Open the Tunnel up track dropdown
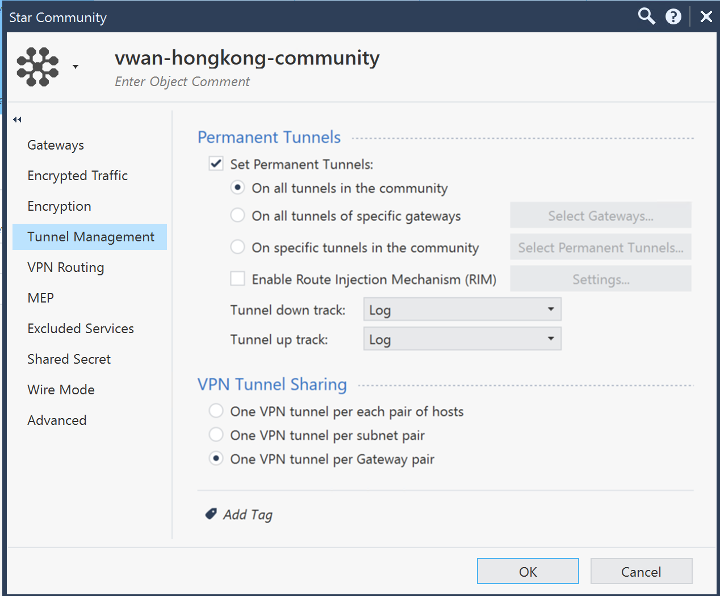 (462, 339)
